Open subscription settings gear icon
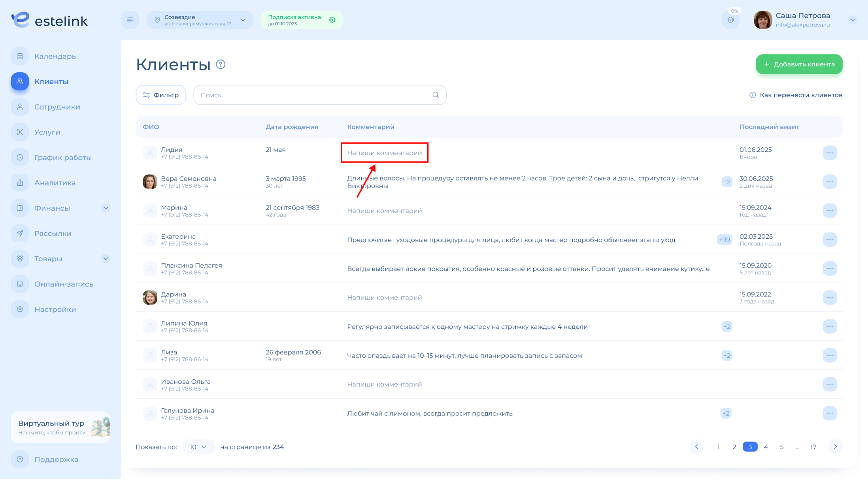Image resolution: width=868 pixels, height=481 pixels. point(332,20)
